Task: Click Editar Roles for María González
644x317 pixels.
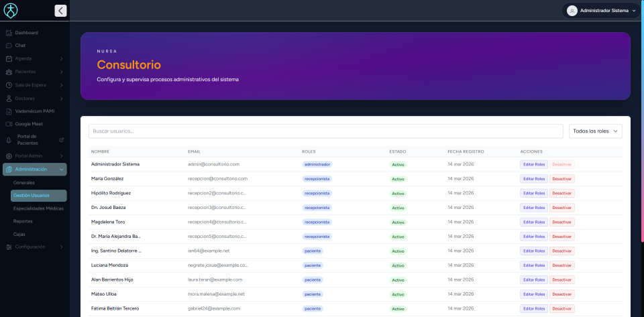Action: (534, 179)
